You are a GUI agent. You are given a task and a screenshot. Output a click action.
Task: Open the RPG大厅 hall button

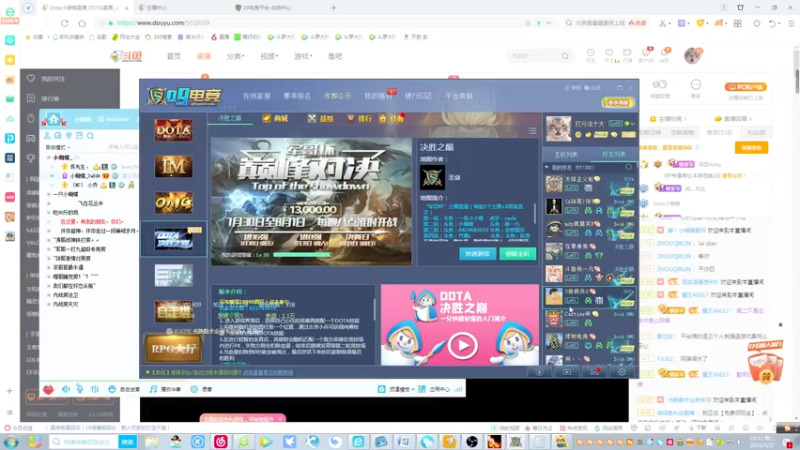(x=173, y=348)
